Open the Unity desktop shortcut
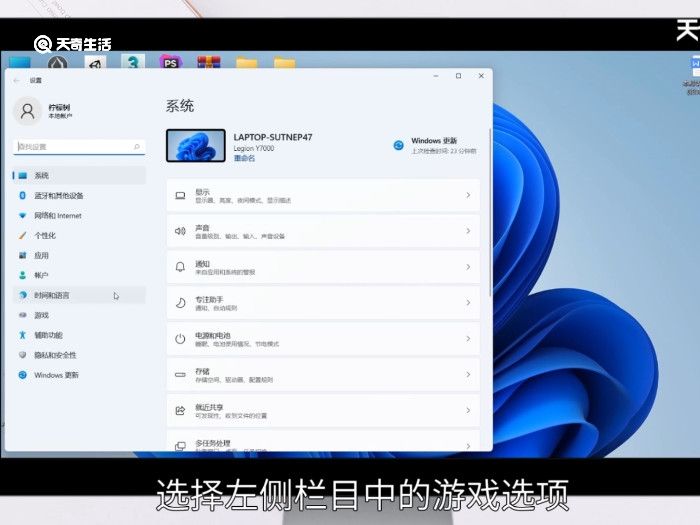This screenshot has width=700, height=525. pyautogui.click(x=95, y=62)
